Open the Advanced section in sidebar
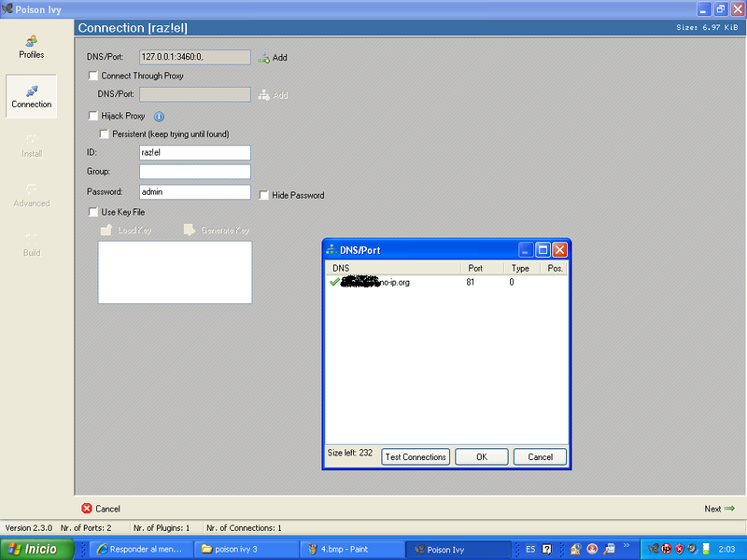This screenshot has width=747, height=560. 32,195
